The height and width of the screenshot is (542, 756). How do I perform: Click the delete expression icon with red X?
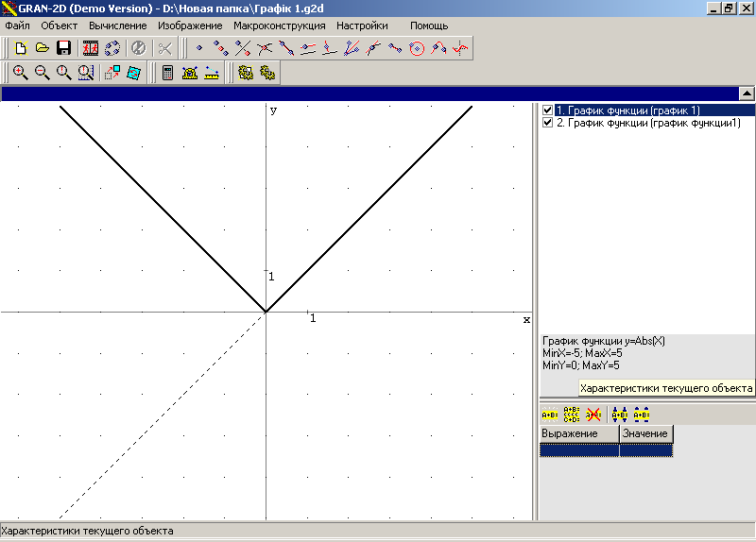click(593, 413)
